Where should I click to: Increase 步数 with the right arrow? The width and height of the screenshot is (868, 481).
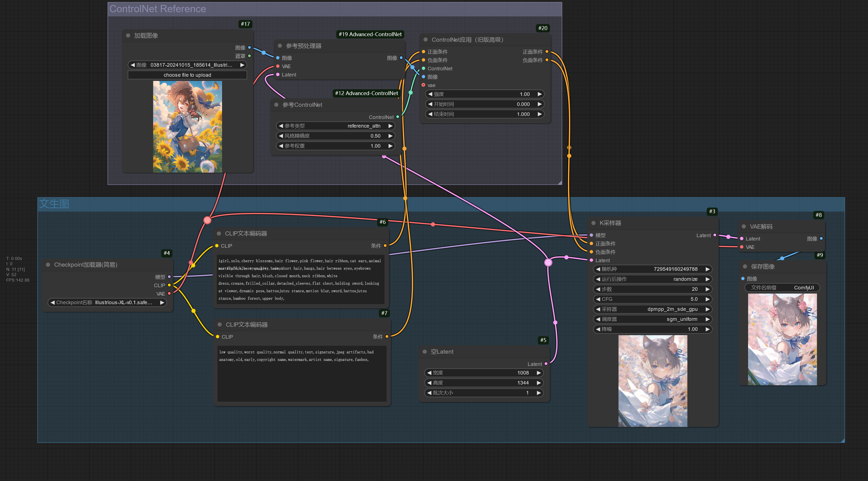coord(707,289)
